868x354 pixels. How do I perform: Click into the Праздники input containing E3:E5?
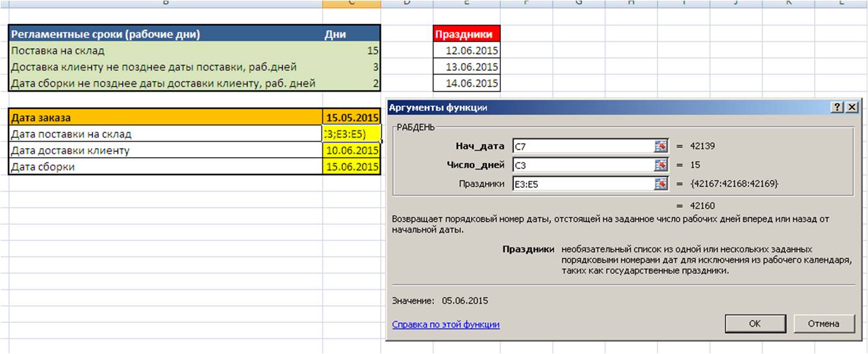point(582,184)
